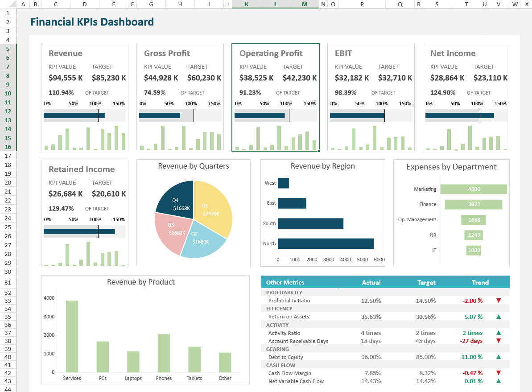
Task: Select the Financial KPIs Dashboard title
Action: [92, 22]
